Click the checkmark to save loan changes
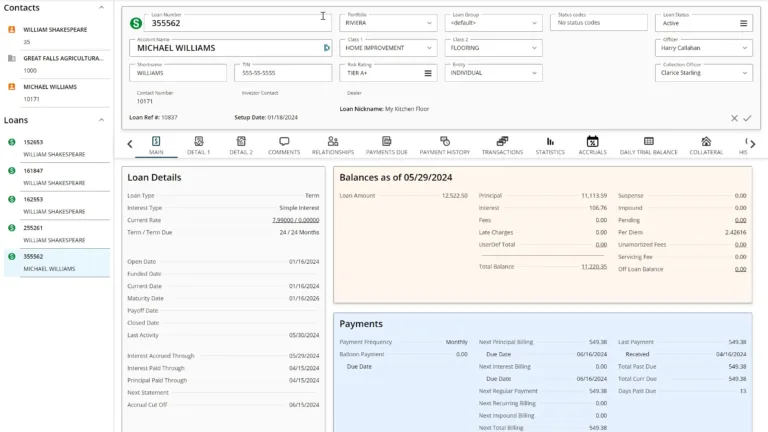Viewport: 768px width, 432px height. coord(747,118)
